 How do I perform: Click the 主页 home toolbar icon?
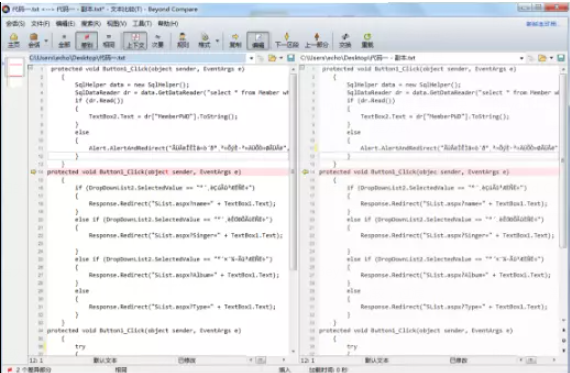pos(13,40)
